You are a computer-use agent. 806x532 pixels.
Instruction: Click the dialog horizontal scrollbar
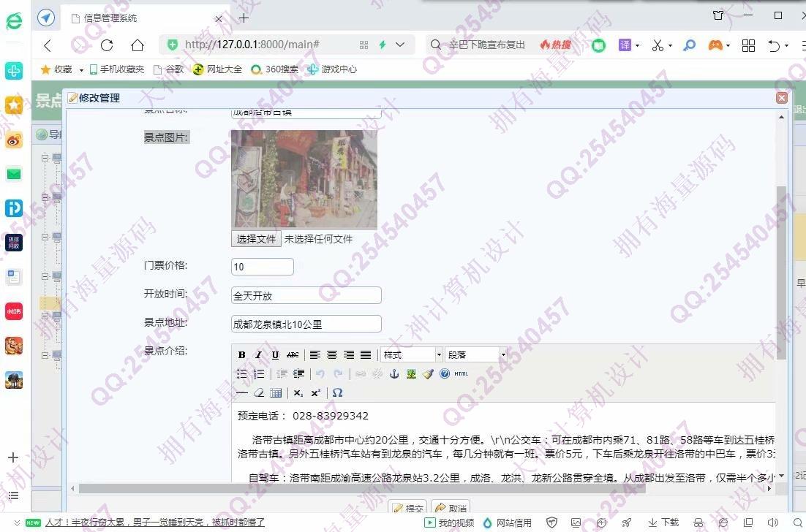[362, 488]
